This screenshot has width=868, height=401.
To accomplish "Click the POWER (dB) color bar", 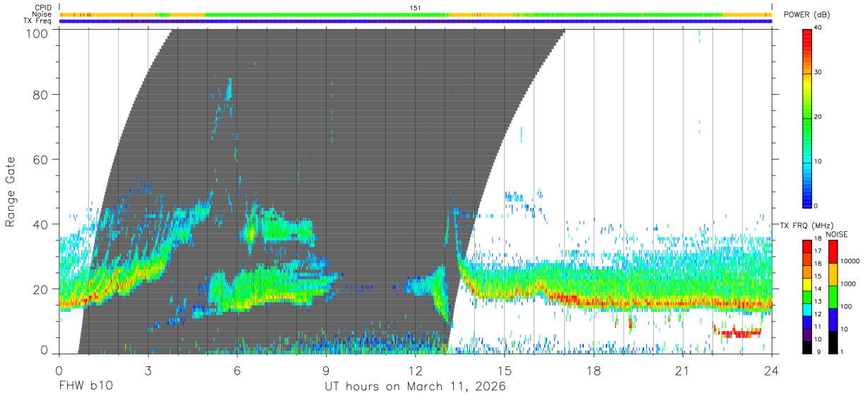I will pos(807,117).
